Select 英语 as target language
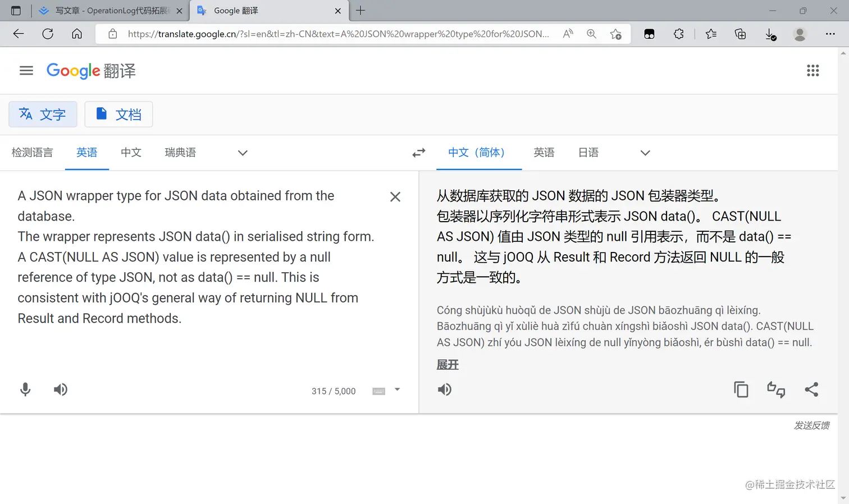Image resolution: width=849 pixels, height=504 pixels. (x=544, y=153)
